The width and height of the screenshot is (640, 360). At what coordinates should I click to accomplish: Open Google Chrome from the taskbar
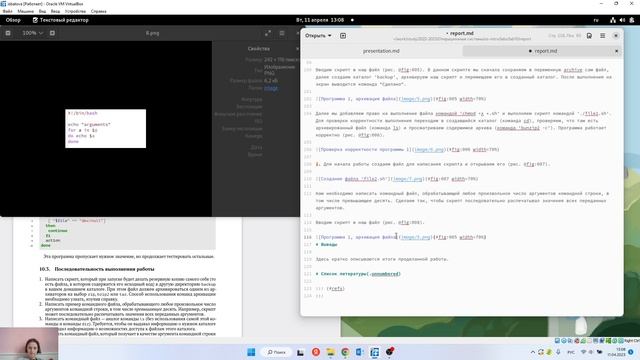(345, 352)
